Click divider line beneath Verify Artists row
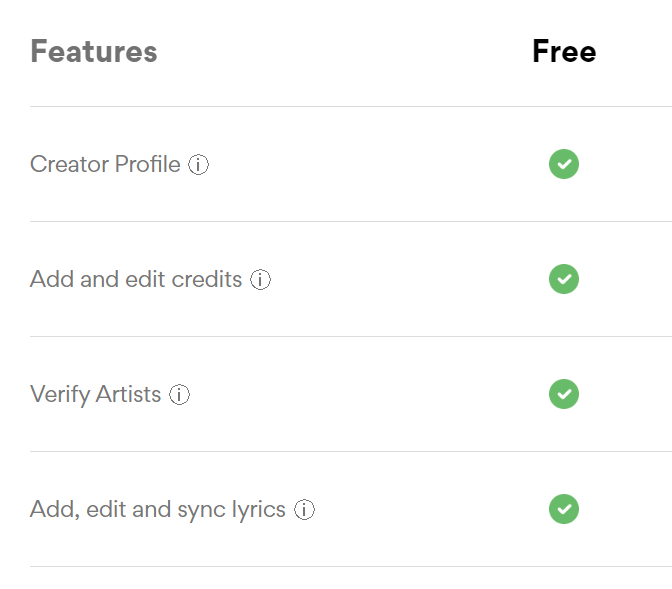 pyautogui.click(x=351, y=451)
